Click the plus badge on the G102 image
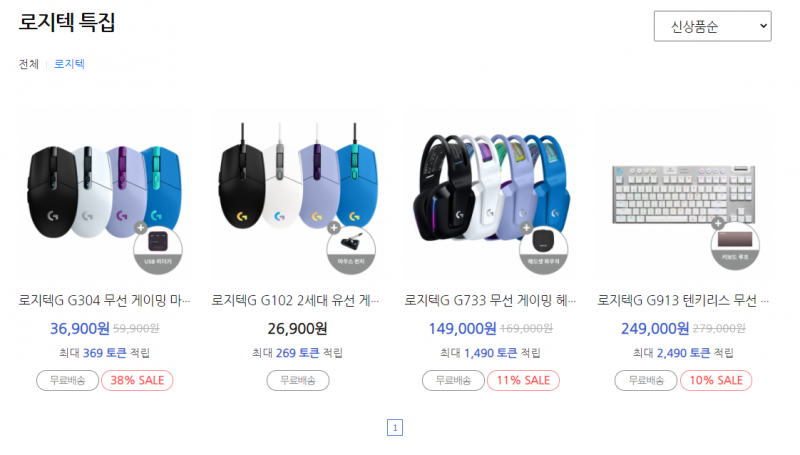This screenshot has width=800, height=455. (334, 228)
